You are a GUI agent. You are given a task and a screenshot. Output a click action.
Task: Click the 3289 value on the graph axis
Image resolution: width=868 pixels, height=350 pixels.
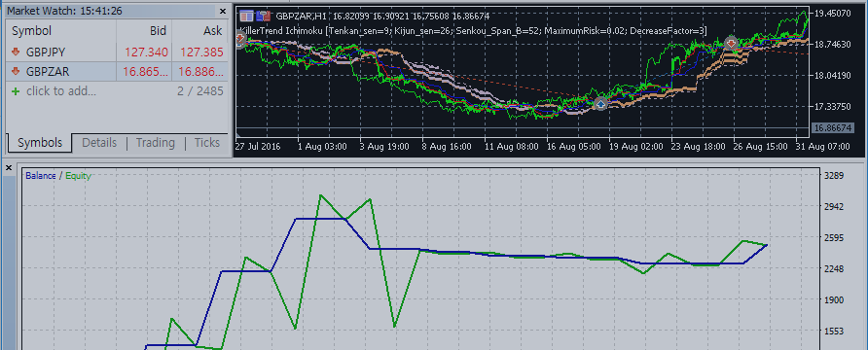pos(834,176)
